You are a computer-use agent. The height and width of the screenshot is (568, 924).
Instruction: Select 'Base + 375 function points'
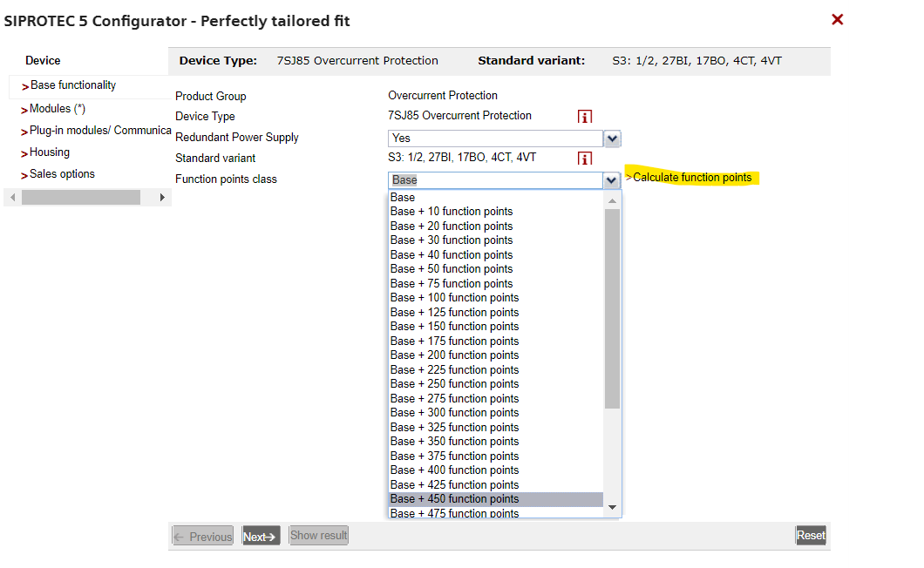(x=496, y=456)
